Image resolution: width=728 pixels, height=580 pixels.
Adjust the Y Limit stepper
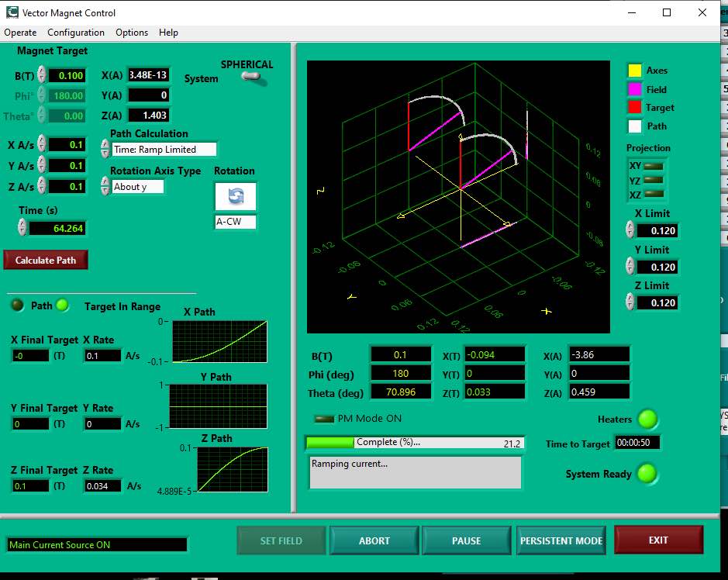(630, 267)
